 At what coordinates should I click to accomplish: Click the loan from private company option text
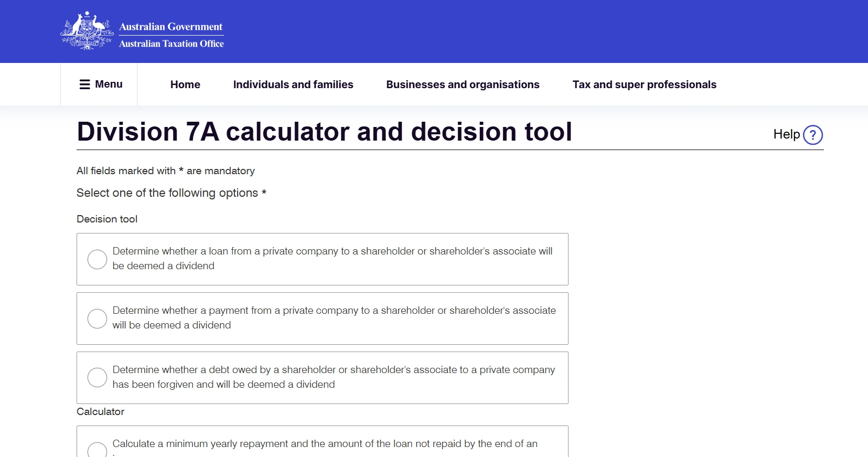click(x=332, y=258)
